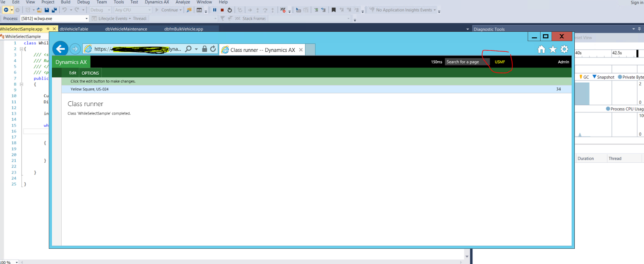
Task: Open the Dynamics AX menu
Action: (157, 2)
